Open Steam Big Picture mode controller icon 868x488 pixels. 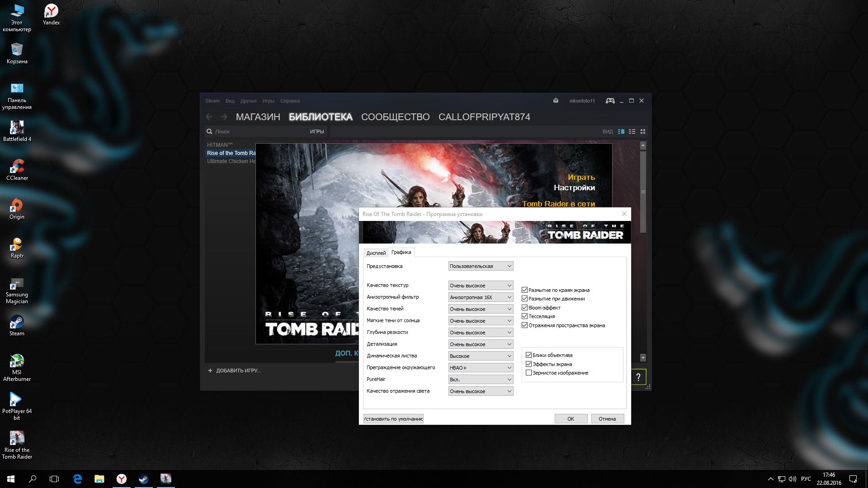[610, 101]
